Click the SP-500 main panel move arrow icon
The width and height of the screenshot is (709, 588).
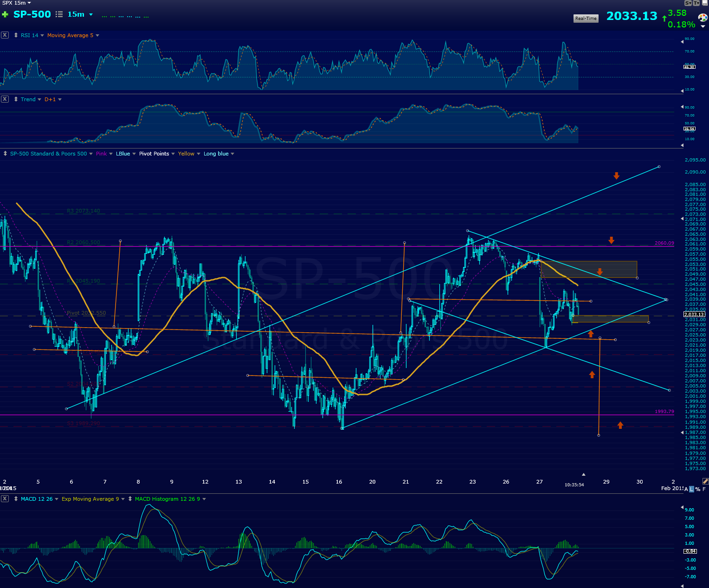(x=5, y=154)
